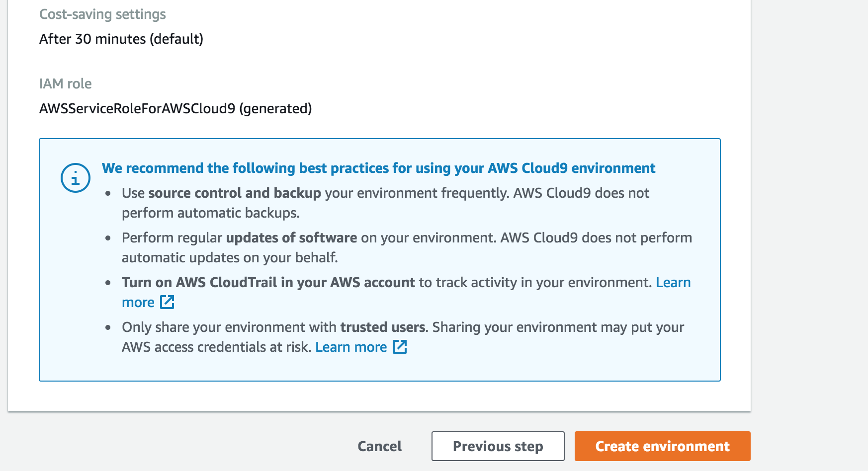Screen dimensions: 868x471
Task: Click the info circle icon in the notice
Action: [76, 178]
